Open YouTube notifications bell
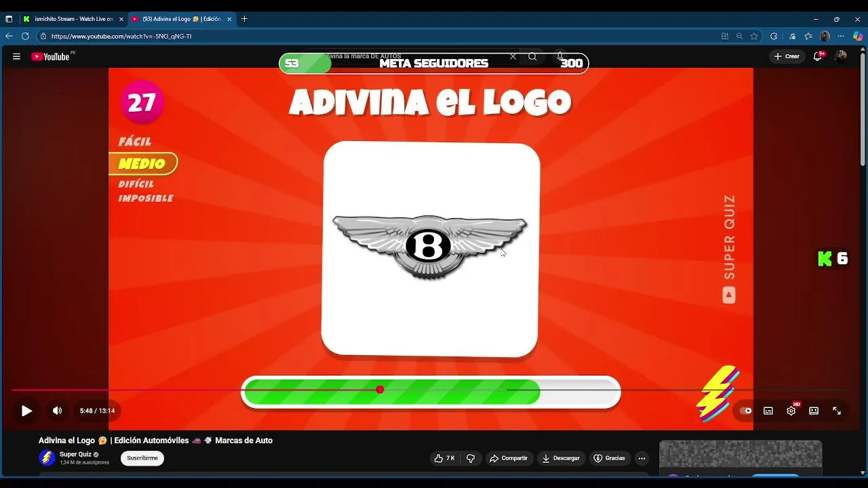The image size is (868, 488). click(x=818, y=56)
